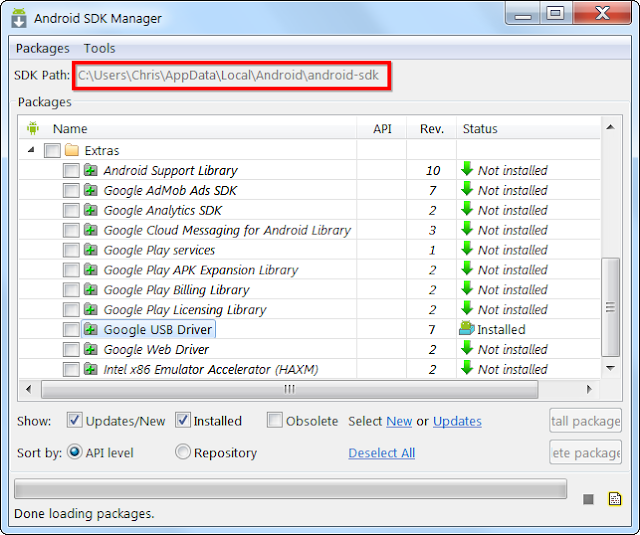
Task: Sort by the Name column header
Action: pos(188,129)
